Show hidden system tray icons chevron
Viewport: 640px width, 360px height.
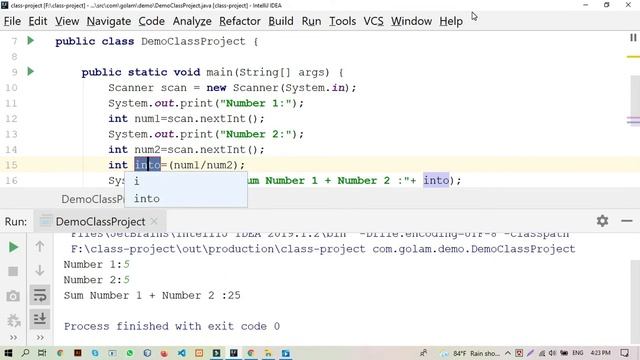508,353
